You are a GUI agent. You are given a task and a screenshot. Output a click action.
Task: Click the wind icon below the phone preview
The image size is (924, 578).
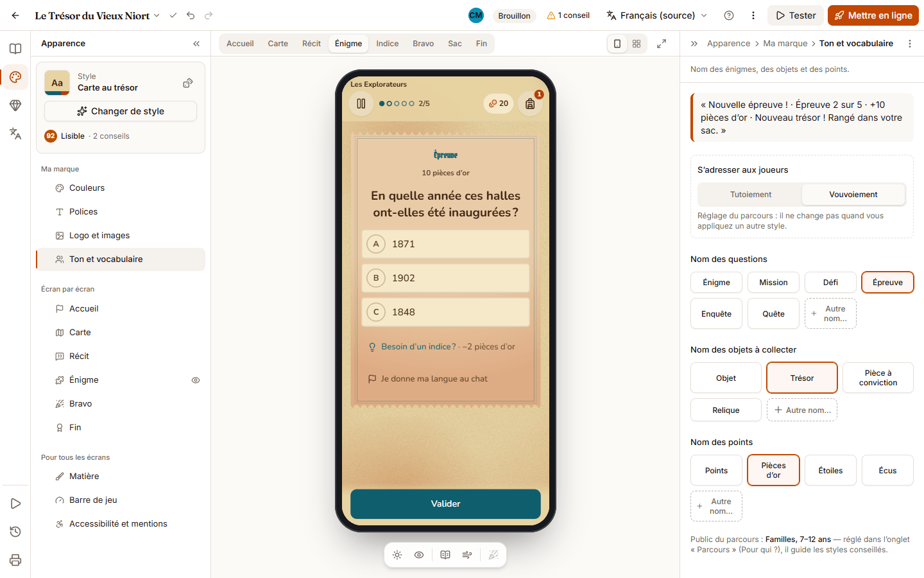coord(467,555)
